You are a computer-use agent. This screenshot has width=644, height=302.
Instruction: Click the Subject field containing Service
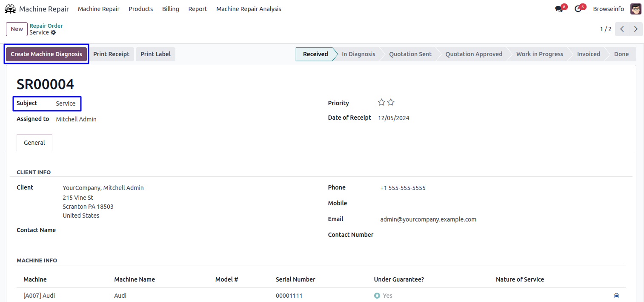[66, 104]
